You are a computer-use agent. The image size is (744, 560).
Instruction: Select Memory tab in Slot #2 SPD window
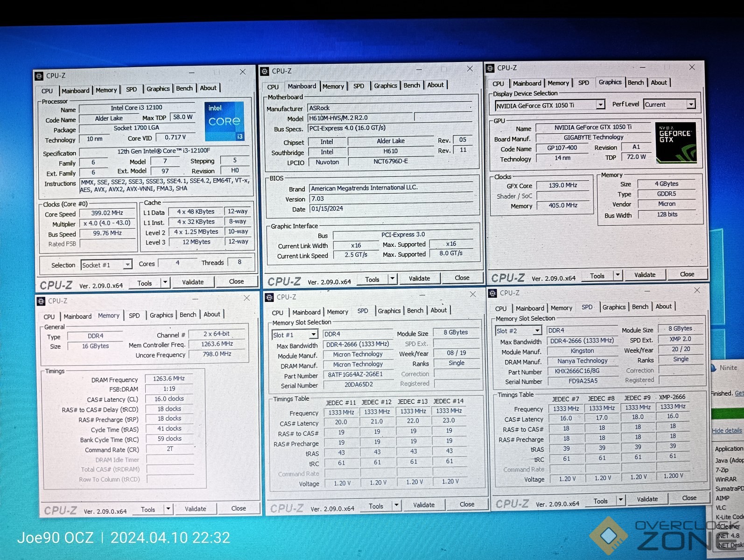(562, 308)
